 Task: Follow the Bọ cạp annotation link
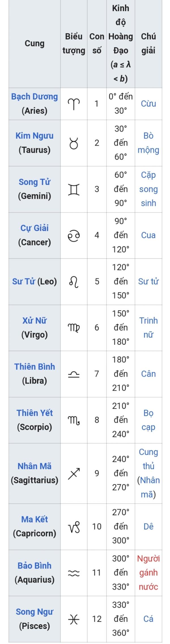pyautogui.click(x=148, y=420)
